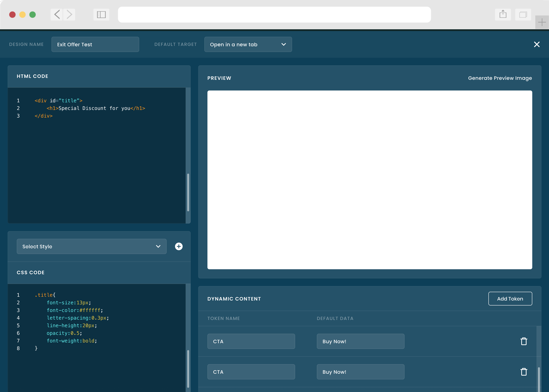Open the tab overview icon
Viewport: 549px width, 392px height.
coord(523,14)
